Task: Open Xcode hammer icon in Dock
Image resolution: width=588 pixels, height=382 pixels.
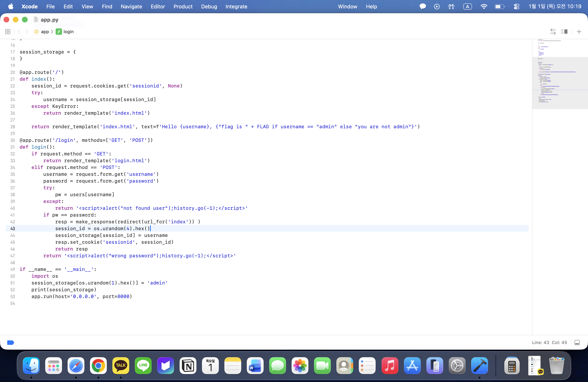Action: point(479,365)
